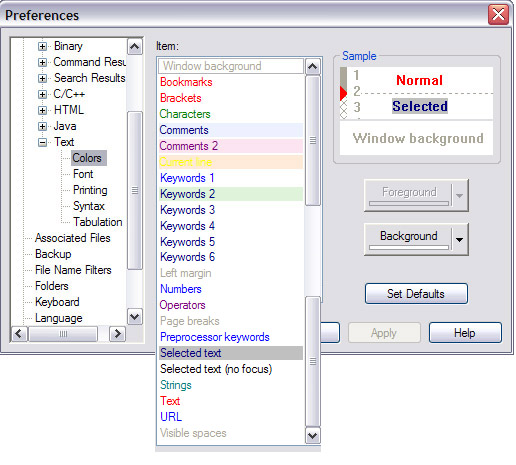Click the Apply button
516x465 pixels.
coord(384,333)
